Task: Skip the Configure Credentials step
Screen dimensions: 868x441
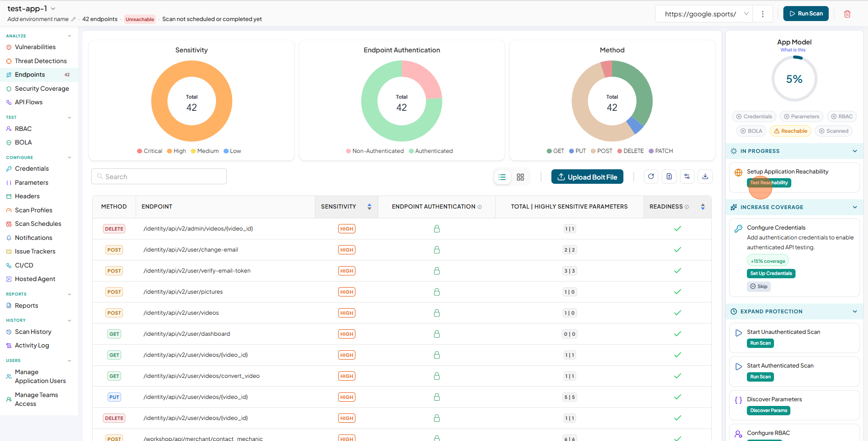Action: pyautogui.click(x=759, y=286)
